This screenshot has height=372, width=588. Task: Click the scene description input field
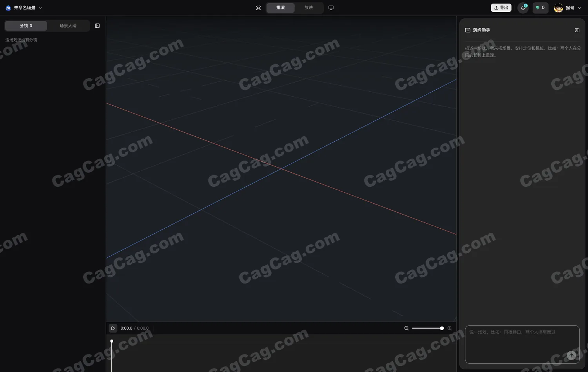point(522,345)
